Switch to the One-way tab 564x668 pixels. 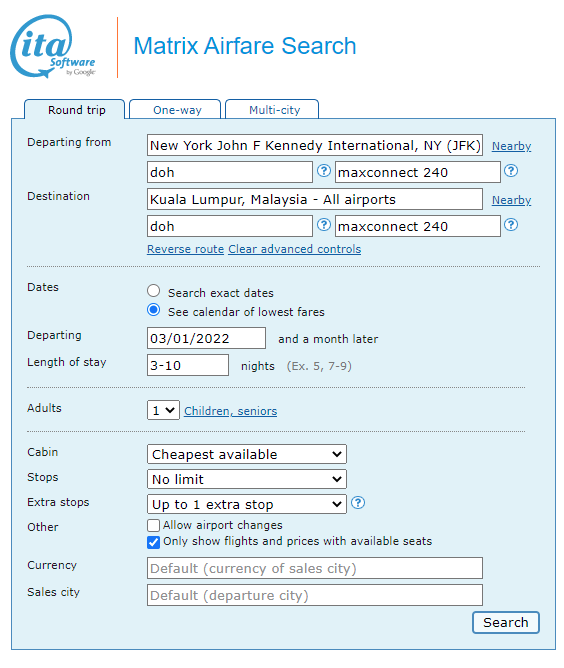[175, 109]
